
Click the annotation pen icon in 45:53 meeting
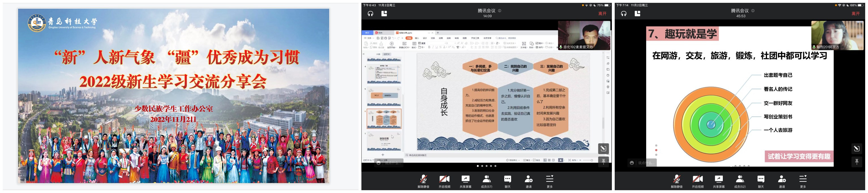click(x=856, y=149)
